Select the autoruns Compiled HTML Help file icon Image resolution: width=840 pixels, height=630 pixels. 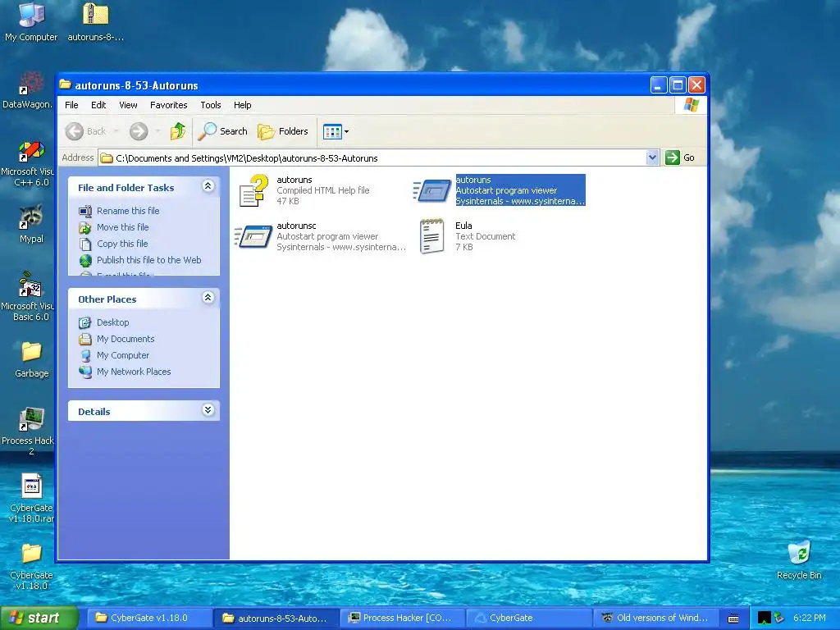(x=254, y=190)
